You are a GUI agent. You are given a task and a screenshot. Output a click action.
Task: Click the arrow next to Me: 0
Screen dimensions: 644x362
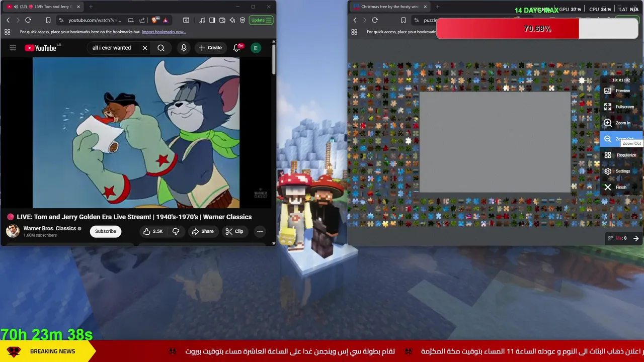pyautogui.click(x=636, y=238)
